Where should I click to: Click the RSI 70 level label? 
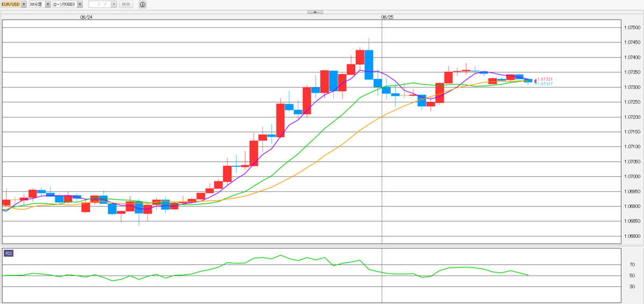coord(632,265)
